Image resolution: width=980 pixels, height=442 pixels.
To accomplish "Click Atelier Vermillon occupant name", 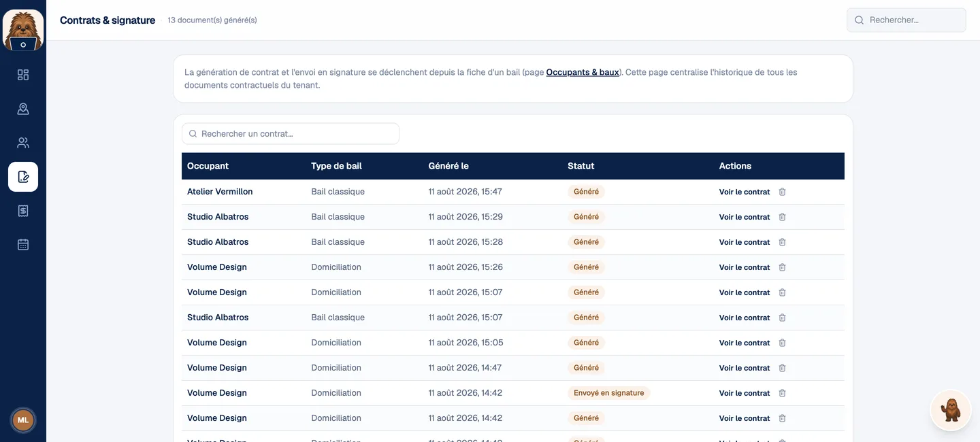I will pyautogui.click(x=220, y=192).
